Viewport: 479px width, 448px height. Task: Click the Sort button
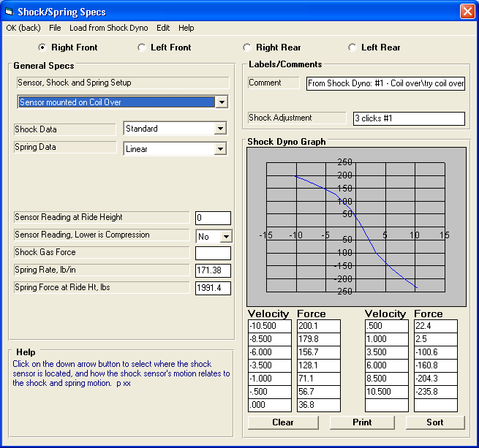435,422
